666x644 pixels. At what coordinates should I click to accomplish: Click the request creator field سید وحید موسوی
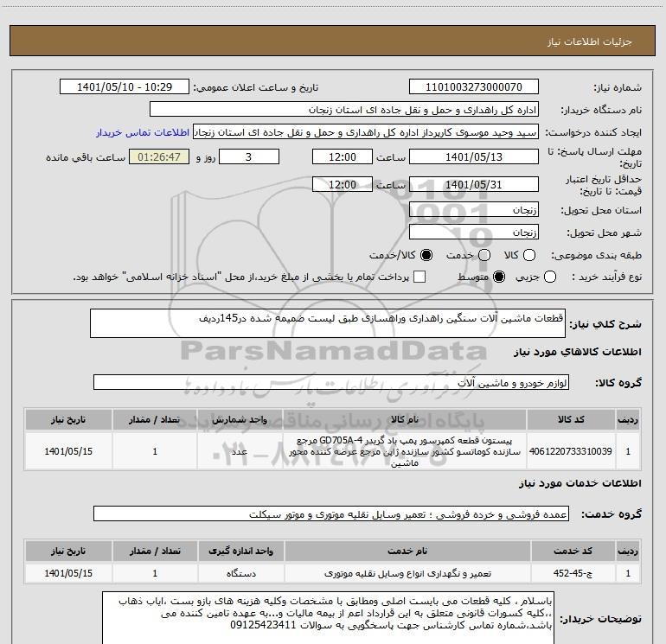pos(366,132)
